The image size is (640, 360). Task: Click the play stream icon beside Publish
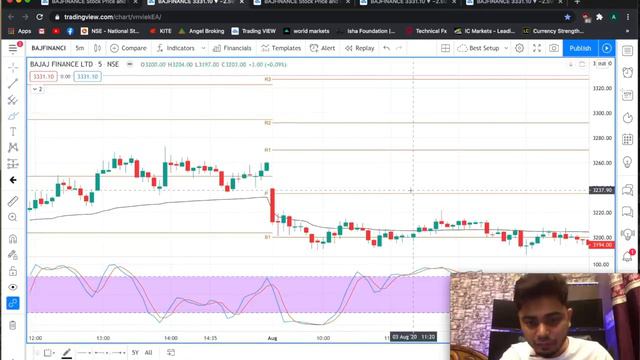click(607, 48)
